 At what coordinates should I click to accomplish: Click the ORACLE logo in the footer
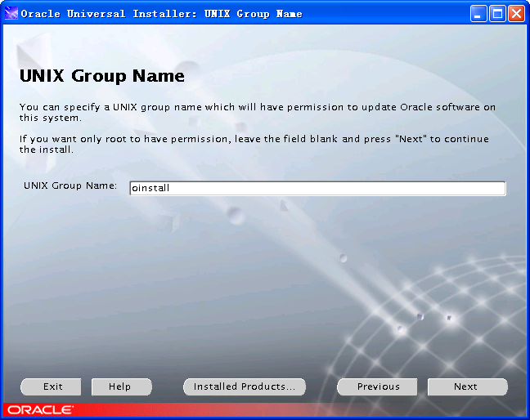click(x=40, y=409)
